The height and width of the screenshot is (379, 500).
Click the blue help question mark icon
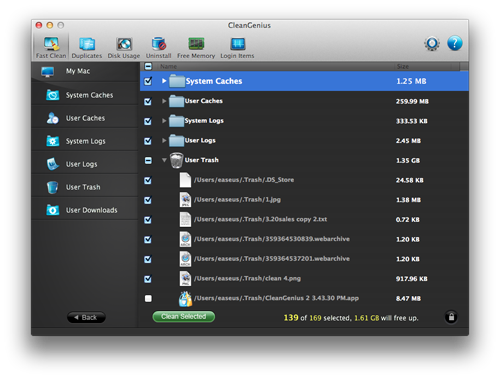[x=455, y=43]
